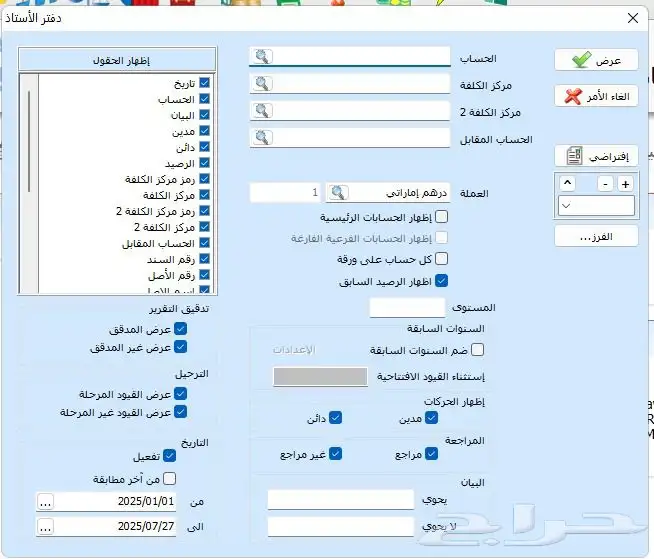Click the plus button to add preset

point(625,184)
